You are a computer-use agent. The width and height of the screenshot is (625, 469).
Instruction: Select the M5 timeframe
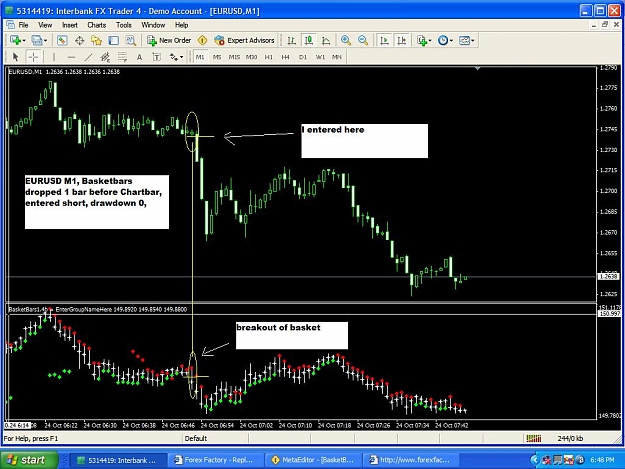[x=217, y=57]
